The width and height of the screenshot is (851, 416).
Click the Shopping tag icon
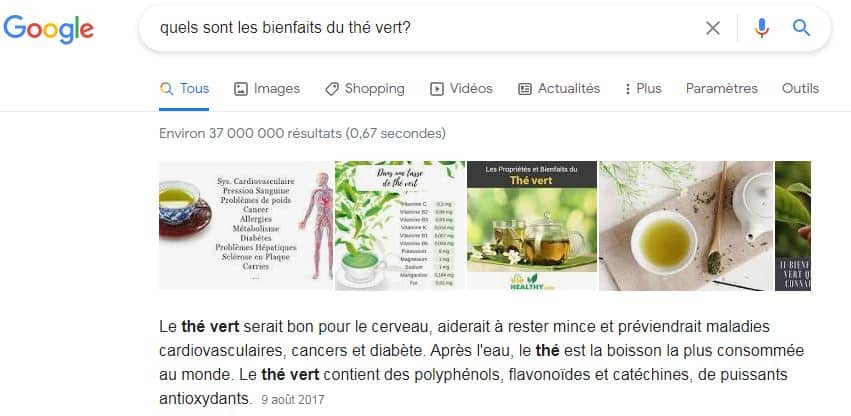point(332,89)
